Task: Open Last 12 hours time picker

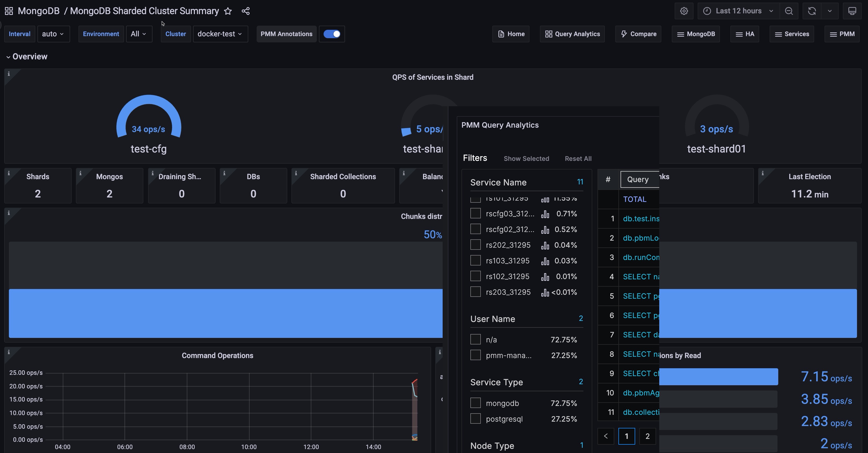Action: coord(738,11)
